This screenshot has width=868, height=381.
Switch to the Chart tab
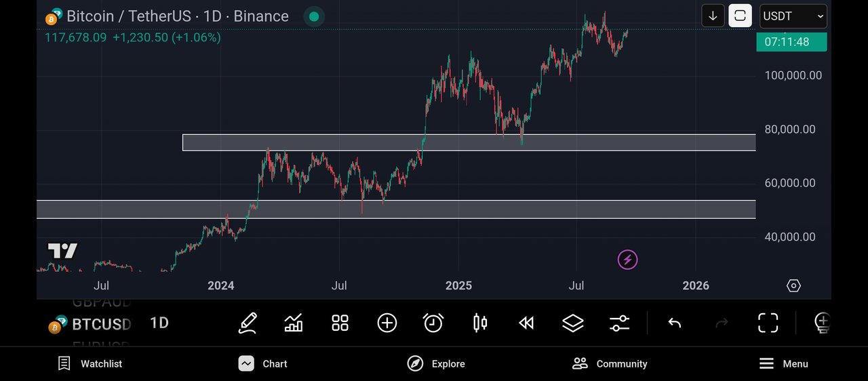click(x=263, y=363)
